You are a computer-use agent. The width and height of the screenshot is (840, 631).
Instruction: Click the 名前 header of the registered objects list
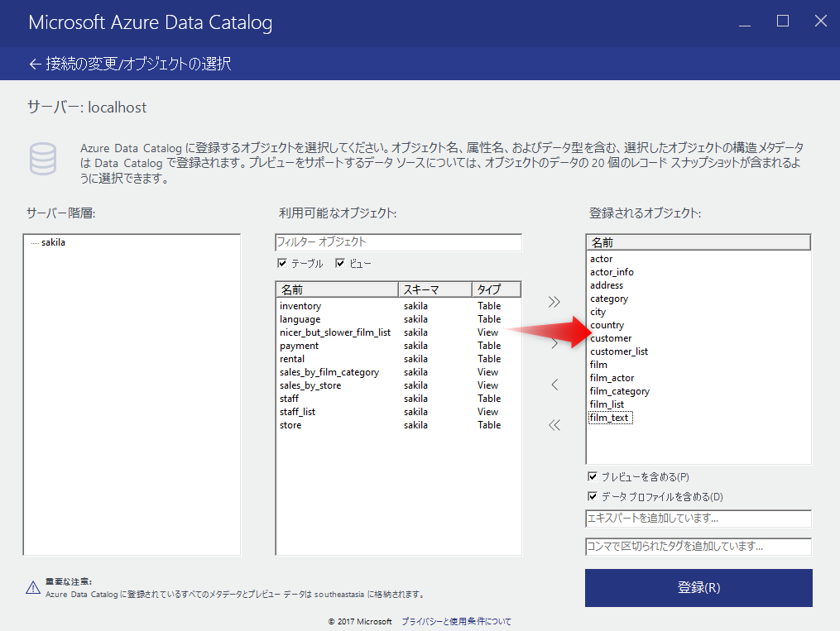coord(698,242)
